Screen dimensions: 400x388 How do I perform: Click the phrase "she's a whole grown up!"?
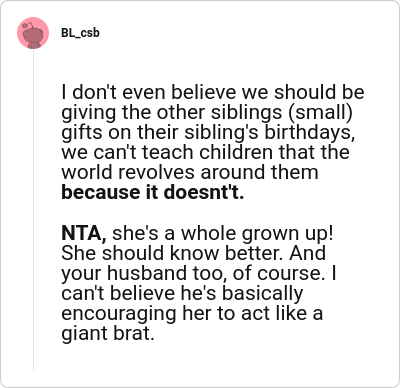(223, 233)
